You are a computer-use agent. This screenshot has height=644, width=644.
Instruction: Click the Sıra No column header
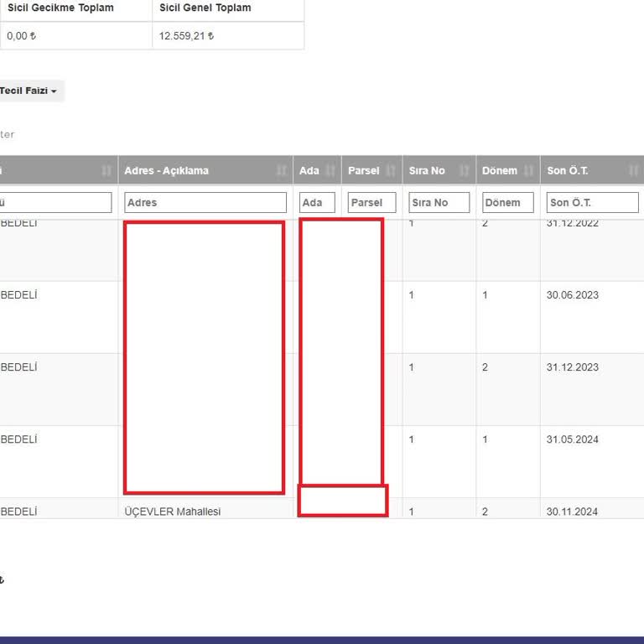pyautogui.click(x=439, y=170)
